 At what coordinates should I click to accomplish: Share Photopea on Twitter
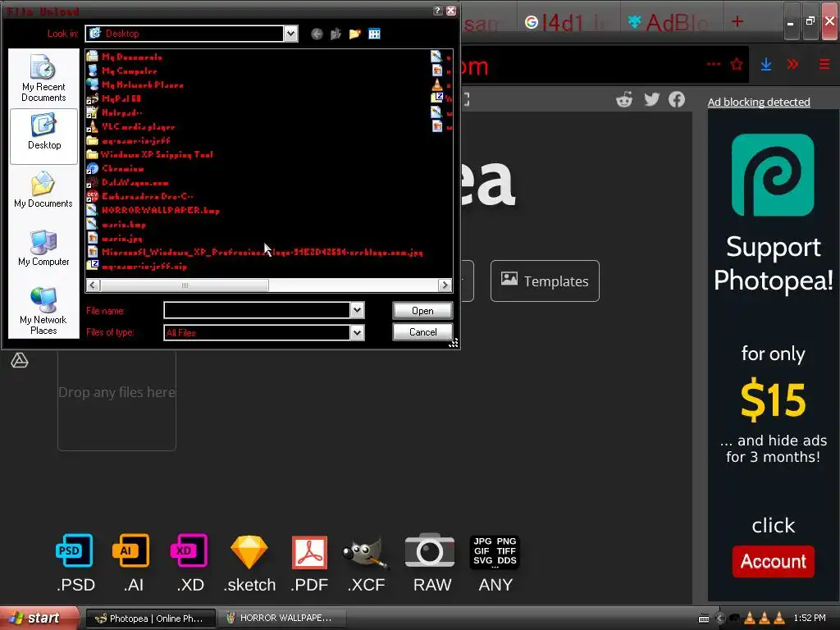pyautogui.click(x=651, y=99)
